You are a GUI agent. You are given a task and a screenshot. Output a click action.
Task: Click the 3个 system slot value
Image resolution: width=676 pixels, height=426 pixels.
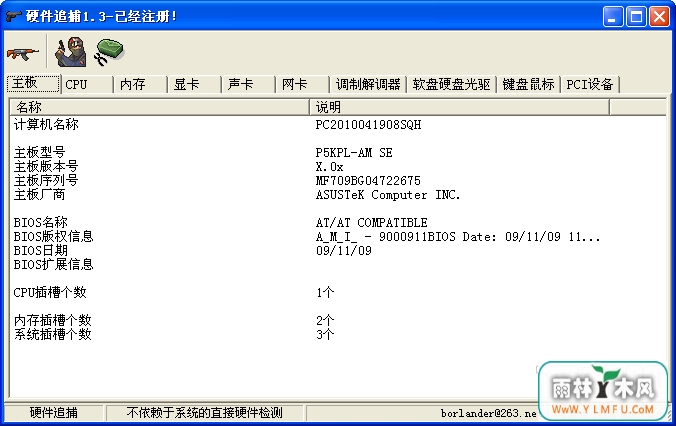click(x=325, y=335)
